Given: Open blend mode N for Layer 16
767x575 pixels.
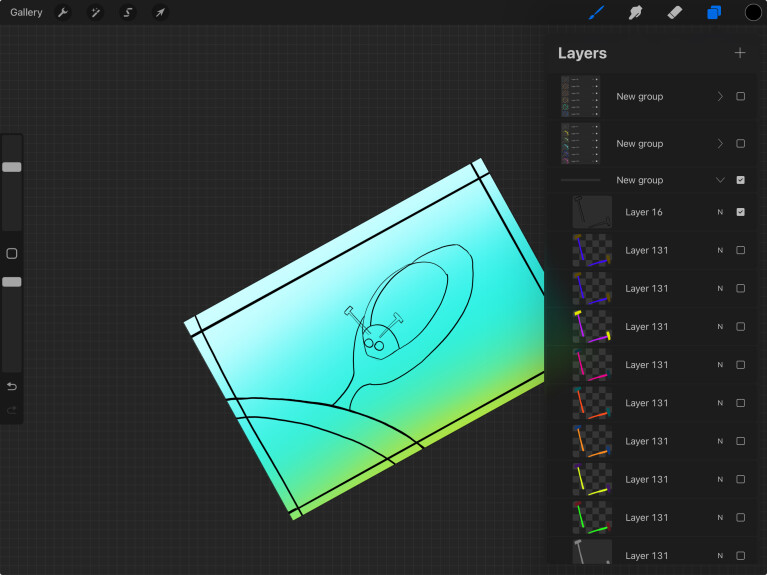Looking at the screenshot, I should 719,212.
